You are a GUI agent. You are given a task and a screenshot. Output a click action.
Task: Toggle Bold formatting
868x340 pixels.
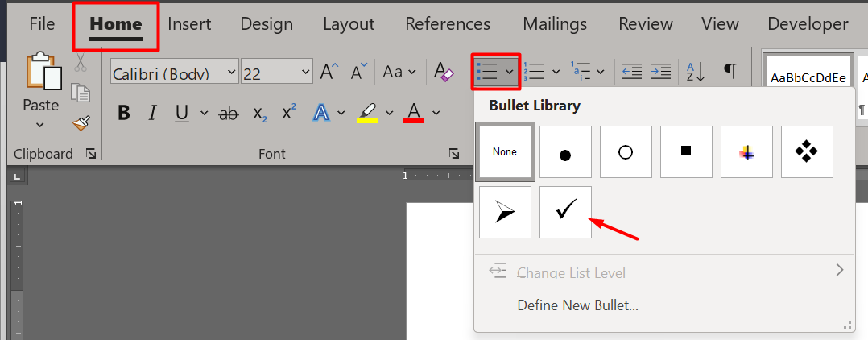click(x=124, y=113)
